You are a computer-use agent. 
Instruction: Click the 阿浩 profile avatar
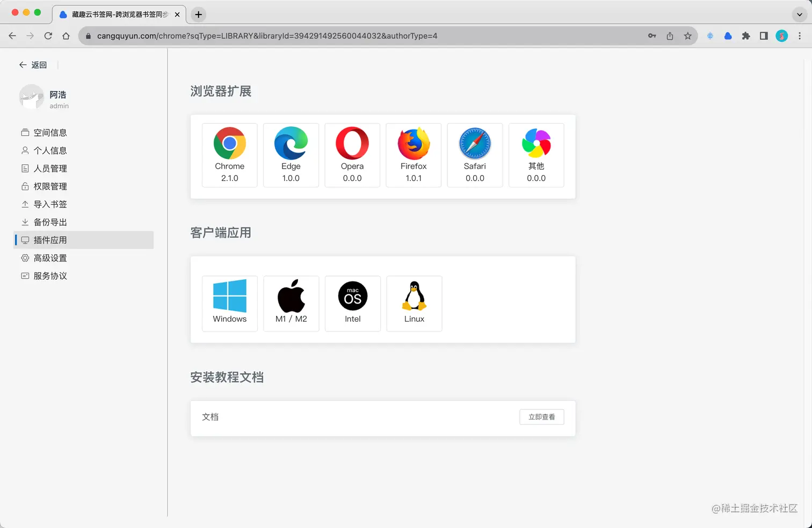[31, 98]
